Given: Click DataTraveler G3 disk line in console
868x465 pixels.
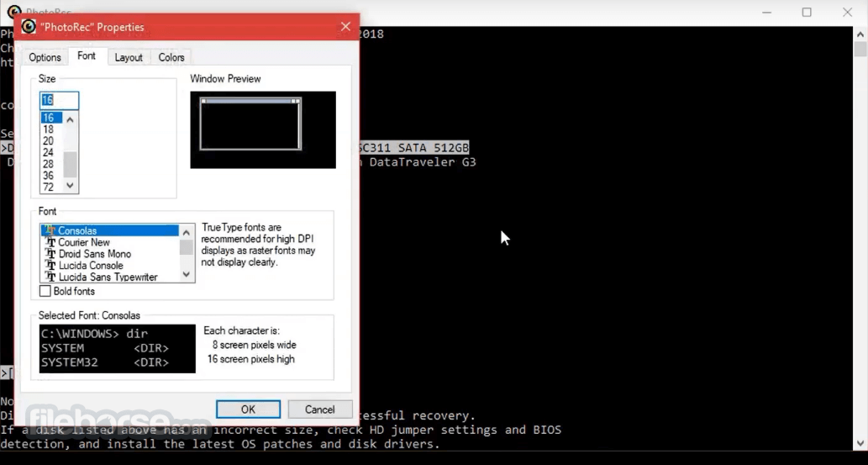Looking at the screenshot, I should (x=418, y=162).
